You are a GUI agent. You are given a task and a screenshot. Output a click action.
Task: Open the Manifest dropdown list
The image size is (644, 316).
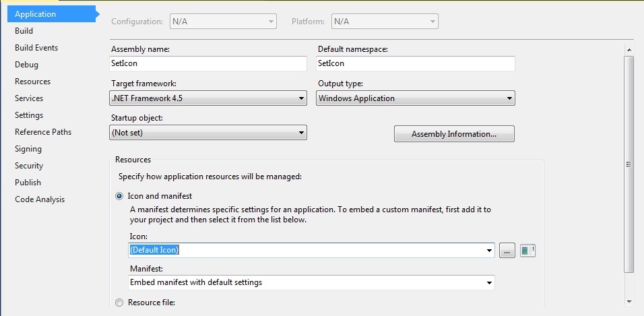tap(311, 283)
